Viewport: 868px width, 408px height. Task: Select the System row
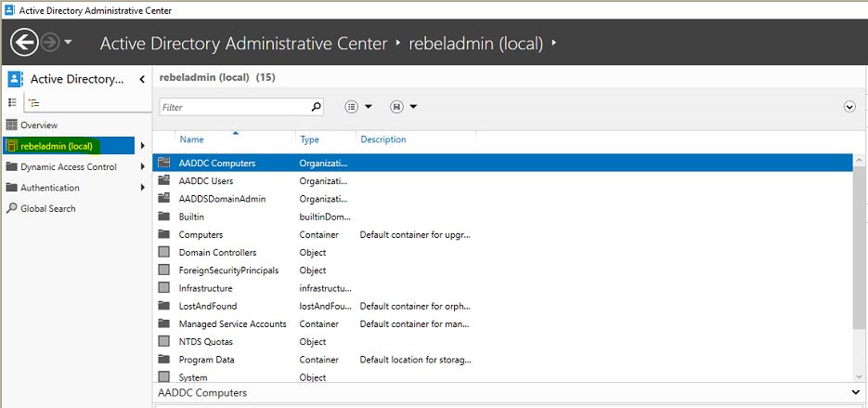pyautogui.click(x=502, y=377)
